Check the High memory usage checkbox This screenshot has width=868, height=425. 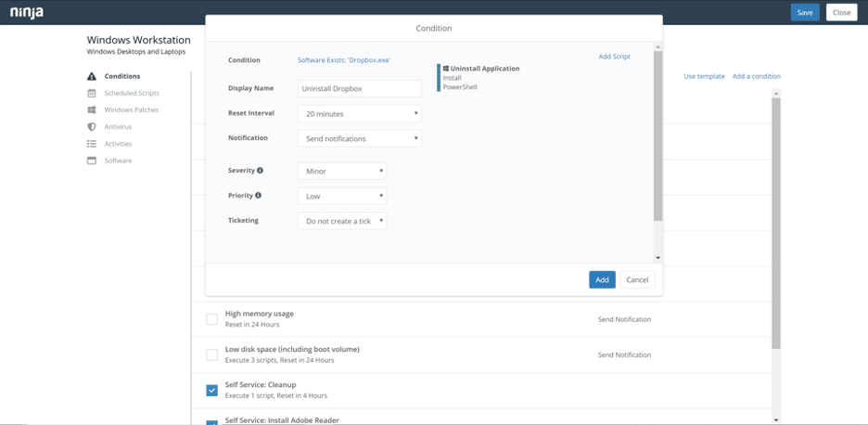tap(211, 319)
